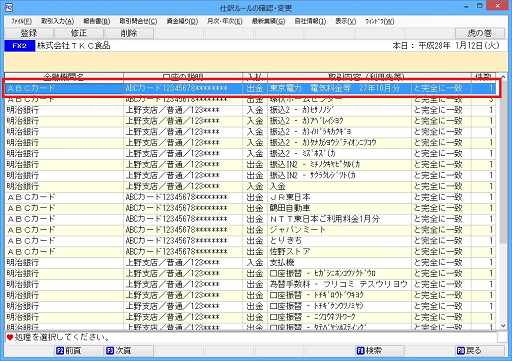The height and width of the screenshot is (361, 512).
Task: Click the scrollbar down arrow of the list
Action: 503,326
